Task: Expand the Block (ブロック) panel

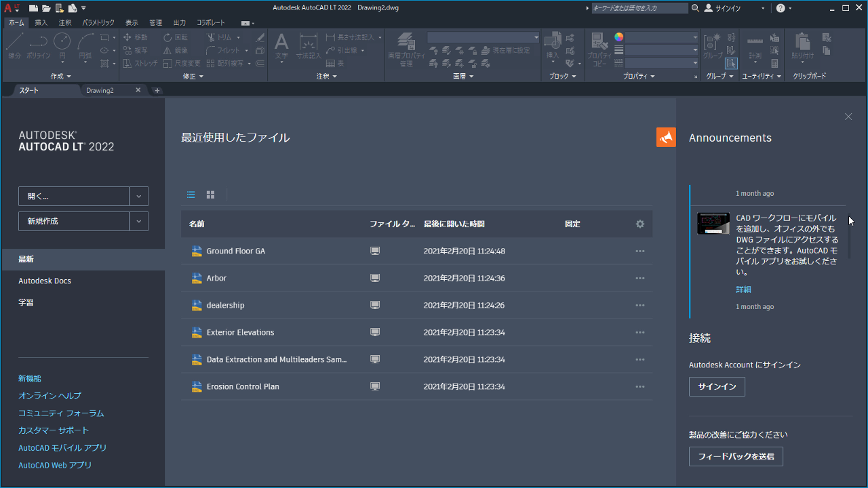Action: click(562, 77)
